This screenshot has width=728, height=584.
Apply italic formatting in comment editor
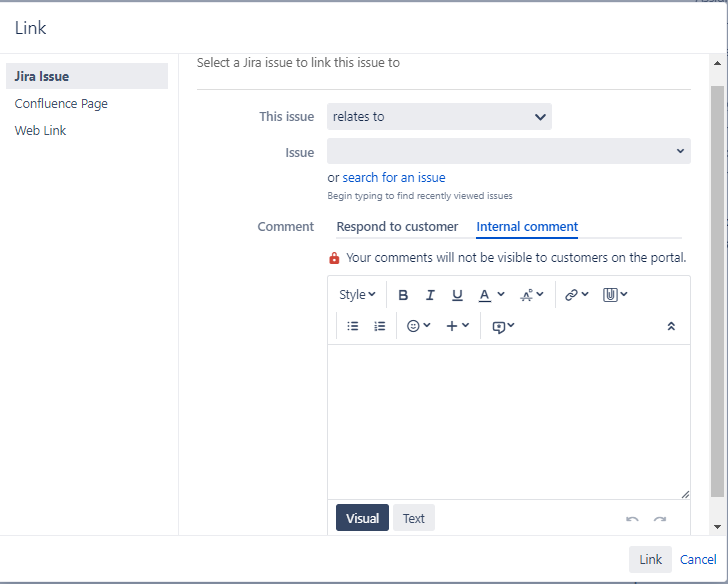pyautogui.click(x=430, y=295)
